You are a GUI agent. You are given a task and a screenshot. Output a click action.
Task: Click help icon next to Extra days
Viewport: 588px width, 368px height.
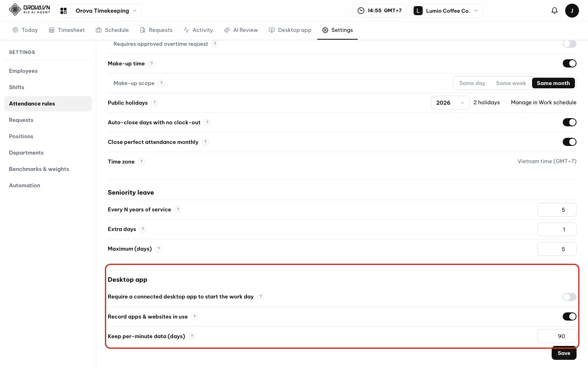click(x=143, y=229)
